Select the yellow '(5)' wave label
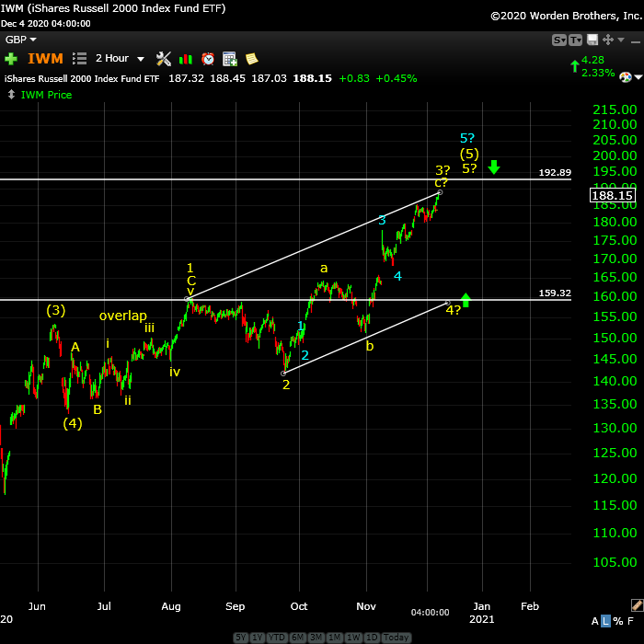644x644 pixels. pyautogui.click(x=469, y=154)
